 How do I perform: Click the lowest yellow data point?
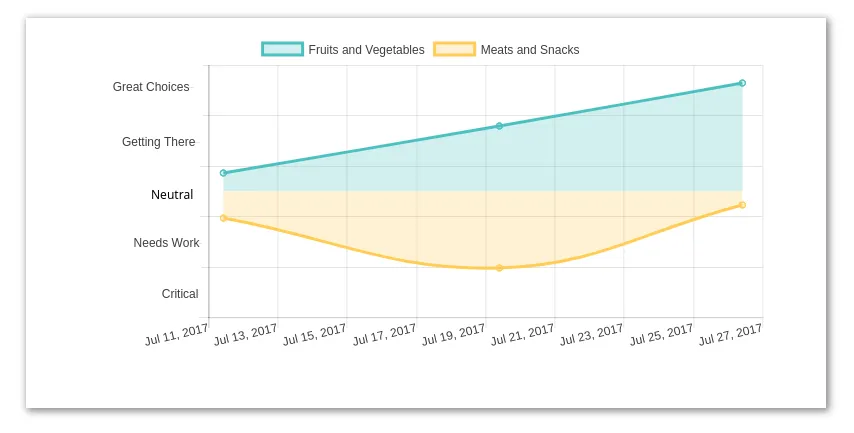click(499, 268)
